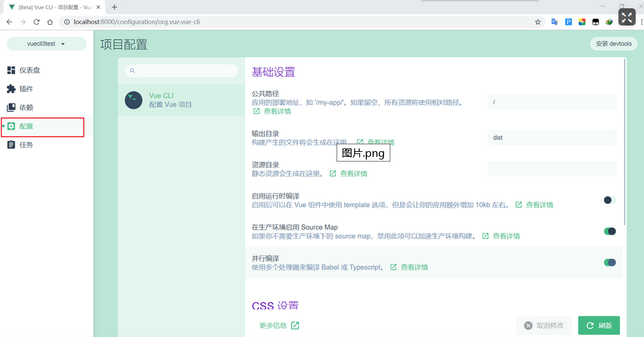Click the 项目配置 page title

pyautogui.click(x=124, y=44)
